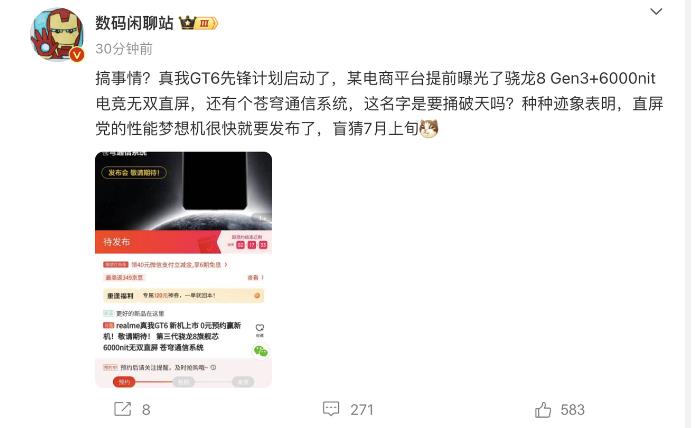
Task: Expand the post options chevron
Action: tap(656, 12)
